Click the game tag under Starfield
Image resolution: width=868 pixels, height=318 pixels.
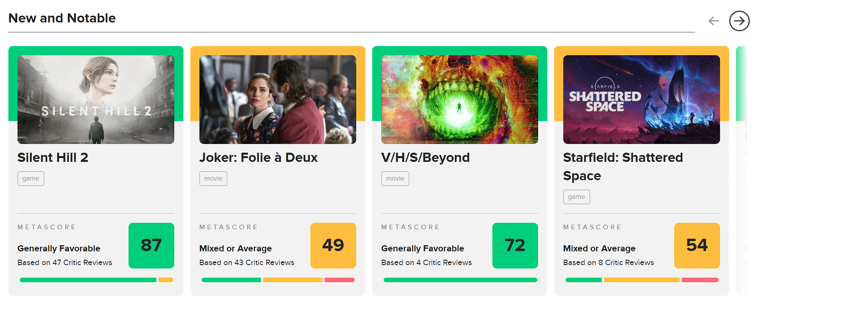[576, 197]
